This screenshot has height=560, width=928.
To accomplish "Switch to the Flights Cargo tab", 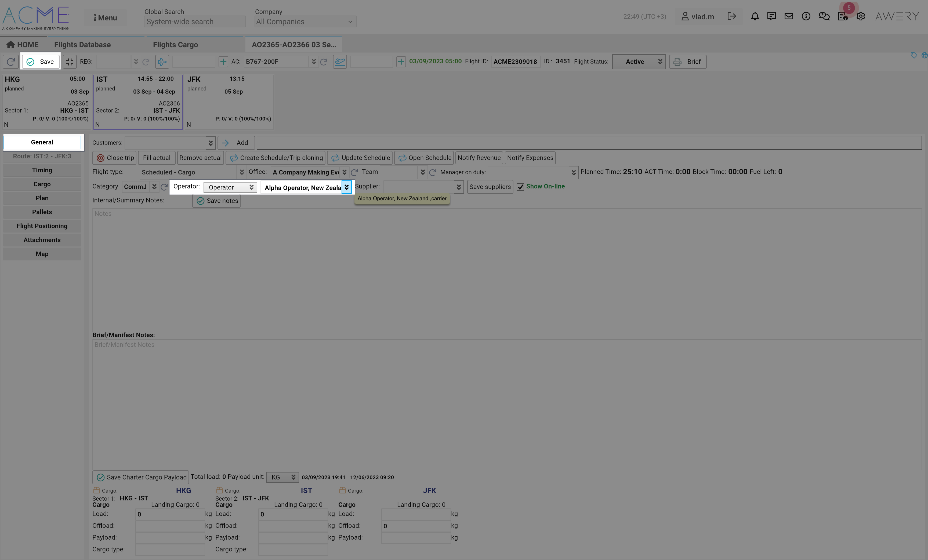I will (x=175, y=45).
